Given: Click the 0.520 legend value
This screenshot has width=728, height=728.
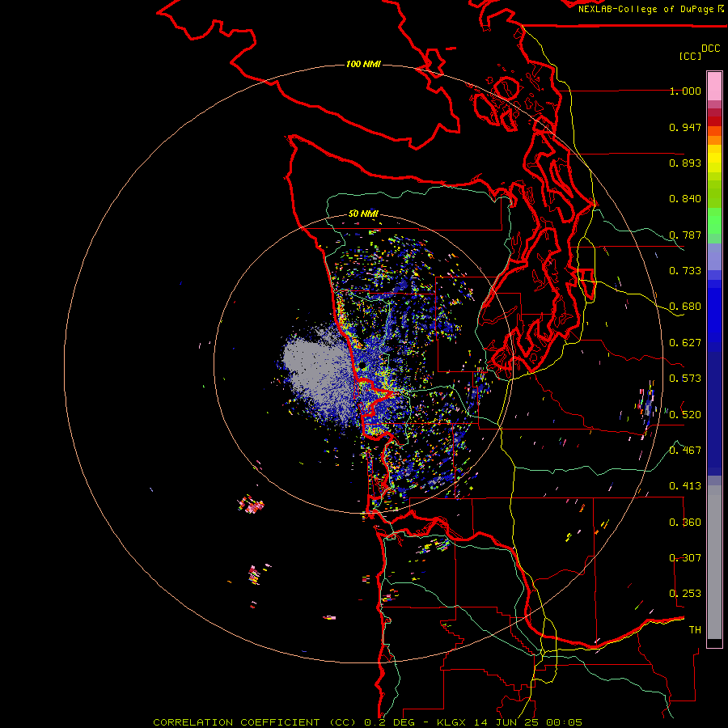Looking at the screenshot, I should click(x=685, y=415).
